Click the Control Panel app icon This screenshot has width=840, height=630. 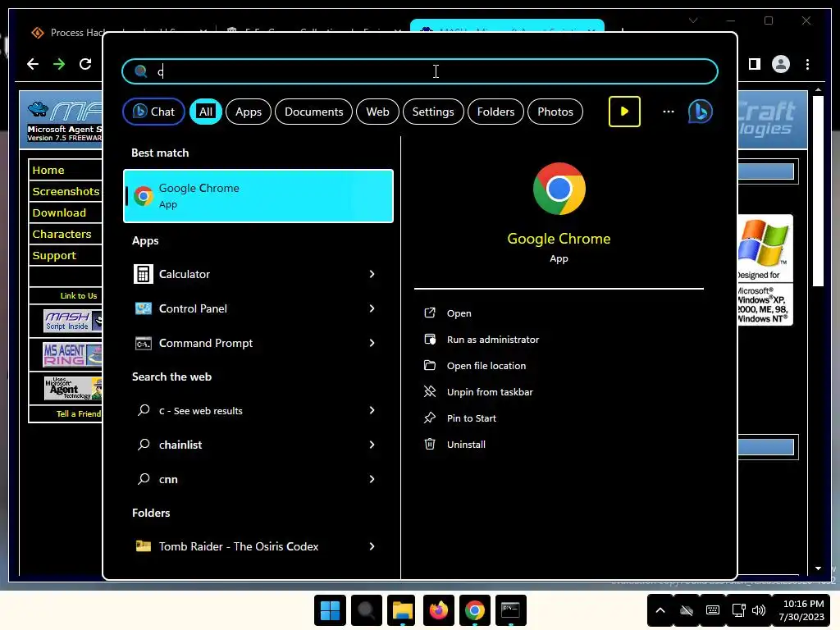[x=143, y=308]
